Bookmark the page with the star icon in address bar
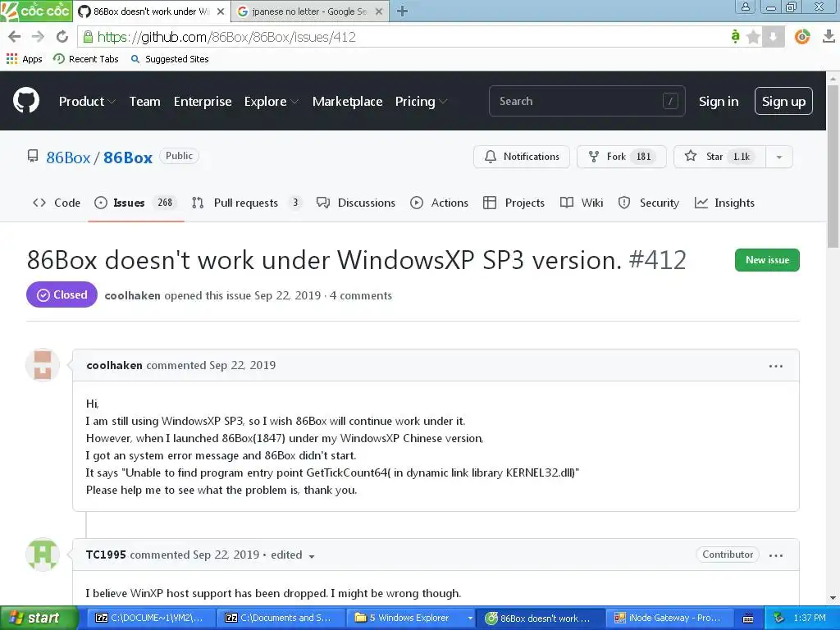Viewport: 840px width, 630px height. point(753,37)
